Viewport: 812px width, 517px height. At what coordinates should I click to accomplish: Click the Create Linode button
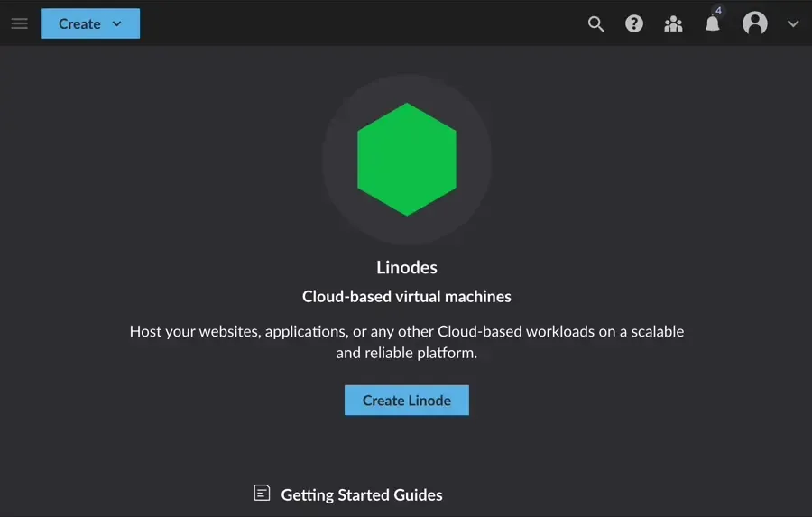click(x=407, y=400)
